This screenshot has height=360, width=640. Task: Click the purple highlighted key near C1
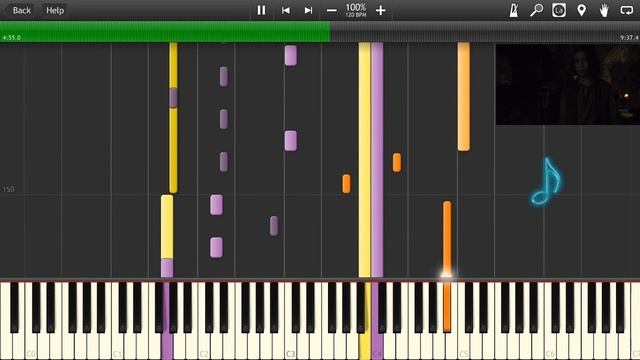(x=167, y=345)
